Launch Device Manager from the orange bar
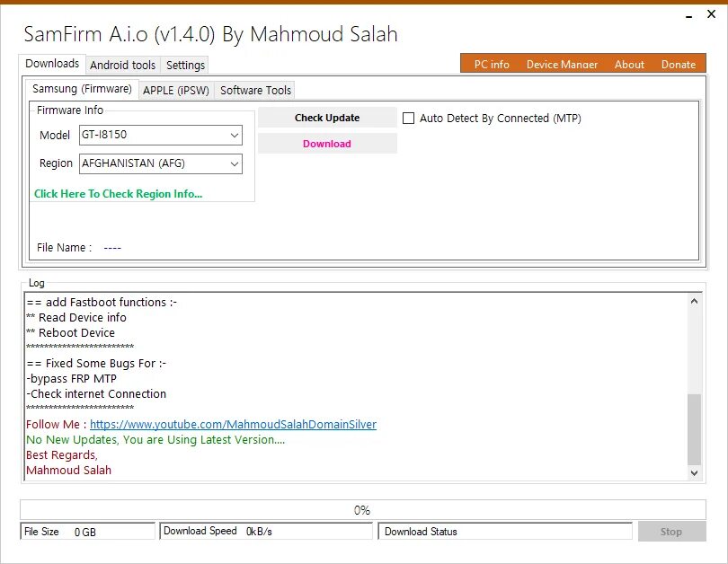This screenshot has height=564, width=728. 562,64
